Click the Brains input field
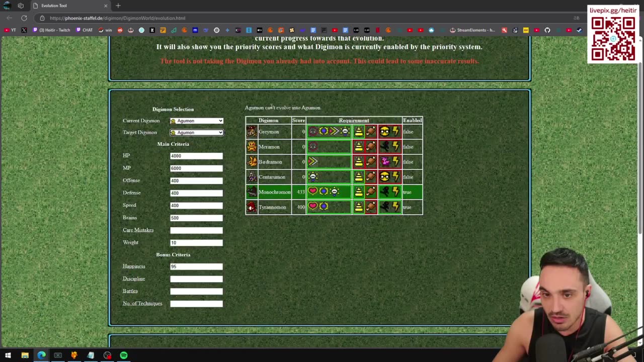Viewport: 644px width, 362px height. pyautogui.click(x=196, y=218)
